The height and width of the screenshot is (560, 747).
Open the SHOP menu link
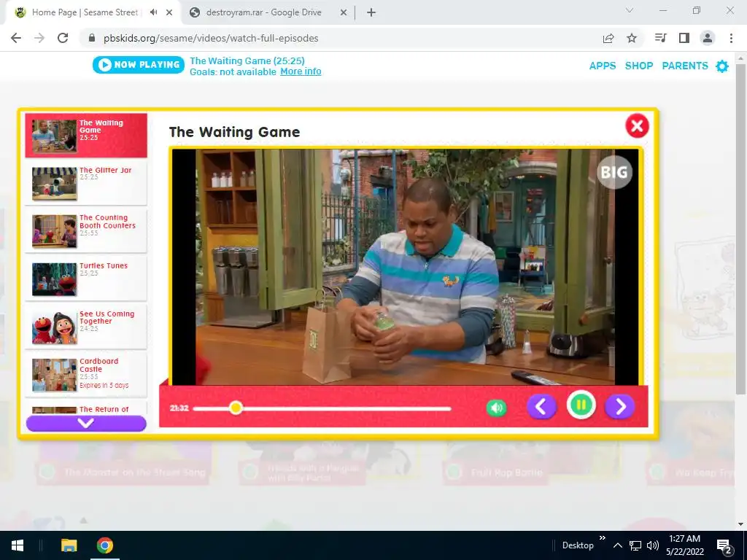click(639, 66)
